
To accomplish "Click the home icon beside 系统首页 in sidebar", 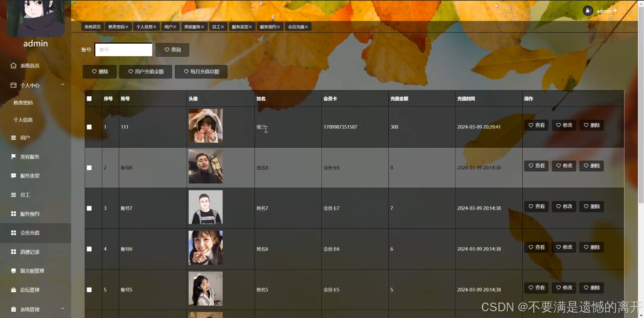I will pyautogui.click(x=13, y=66).
